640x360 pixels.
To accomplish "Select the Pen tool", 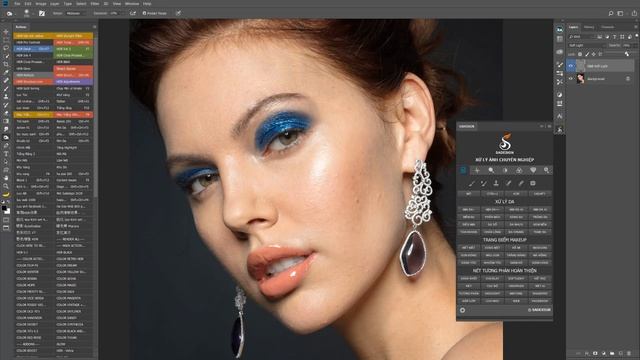I will (6, 146).
